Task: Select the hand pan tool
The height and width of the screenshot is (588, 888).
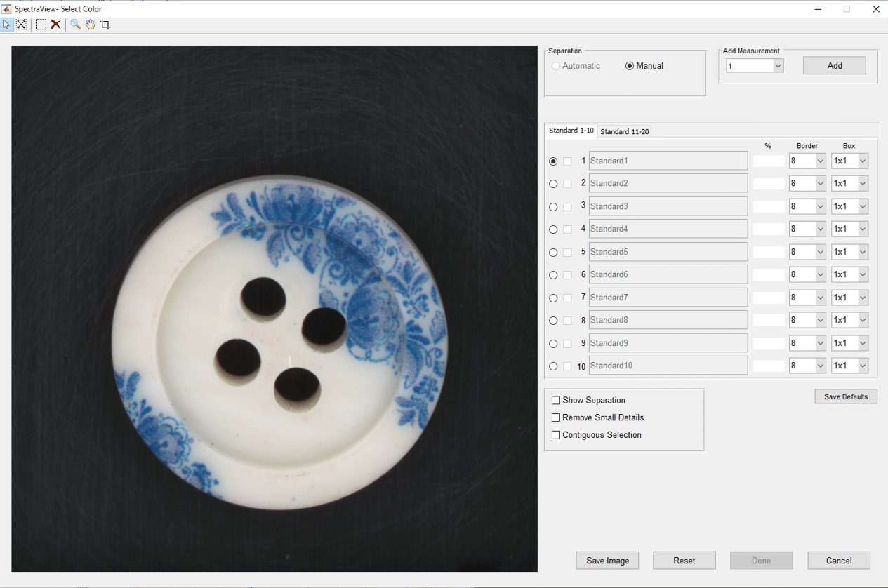Action: click(91, 25)
